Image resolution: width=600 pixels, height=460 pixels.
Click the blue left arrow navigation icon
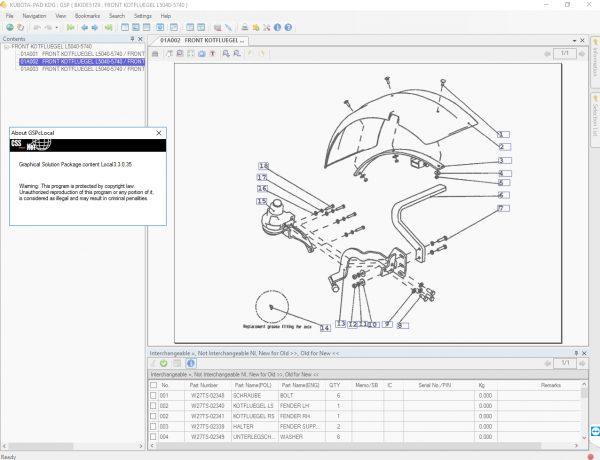84,27
